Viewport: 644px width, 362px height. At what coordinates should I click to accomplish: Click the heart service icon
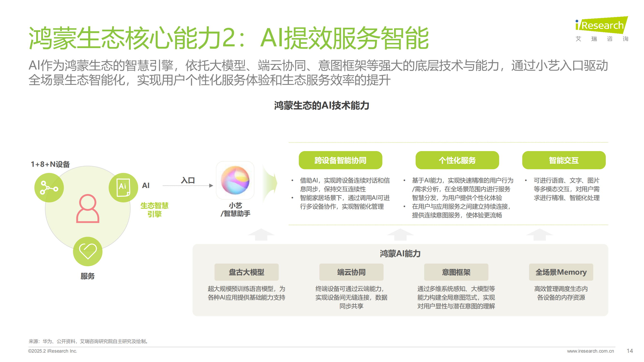(88, 251)
